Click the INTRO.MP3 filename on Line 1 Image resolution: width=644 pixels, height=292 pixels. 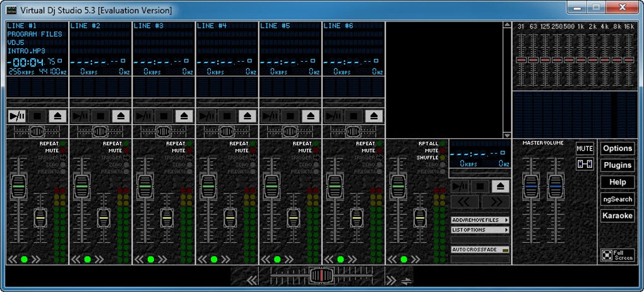click(27, 51)
